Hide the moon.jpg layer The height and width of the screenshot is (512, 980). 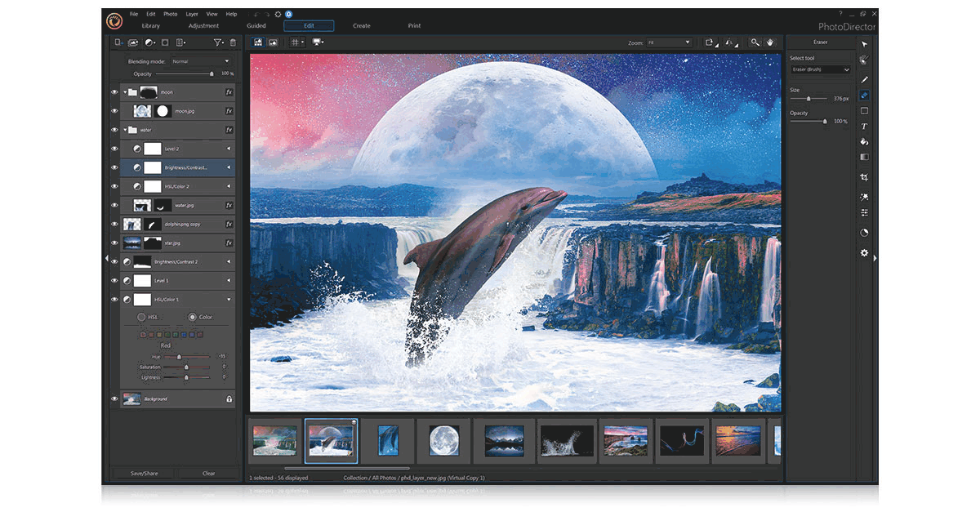pos(114,110)
